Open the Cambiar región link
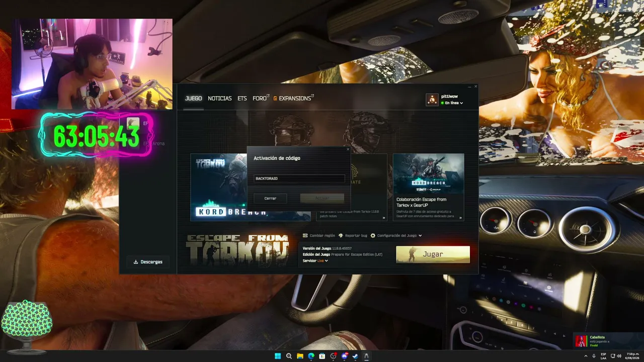644x362 pixels. (322, 235)
